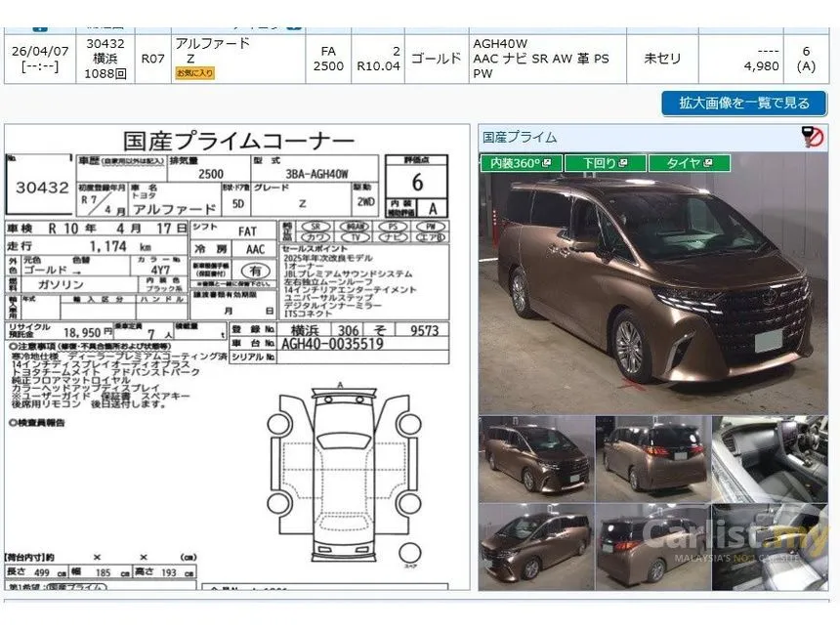Click the お気に入り favorite badge
This screenshot has height=630, width=840.
(195, 73)
